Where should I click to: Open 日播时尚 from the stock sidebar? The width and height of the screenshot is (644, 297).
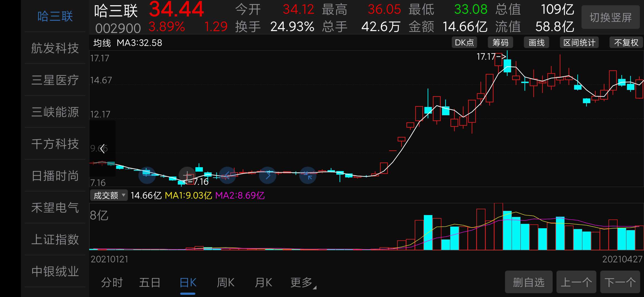click(x=55, y=176)
